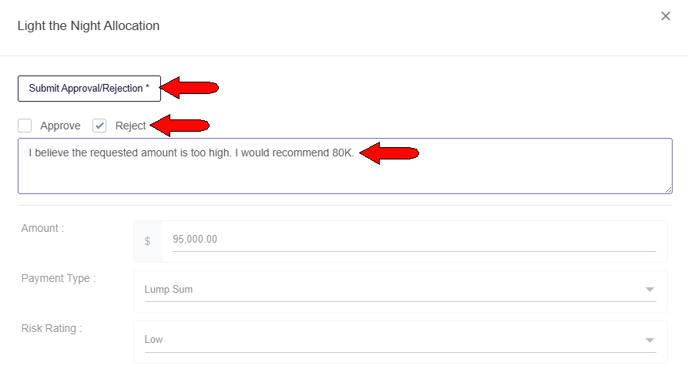
Task: Select the 95,000.00 Amount field
Action: click(414, 240)
